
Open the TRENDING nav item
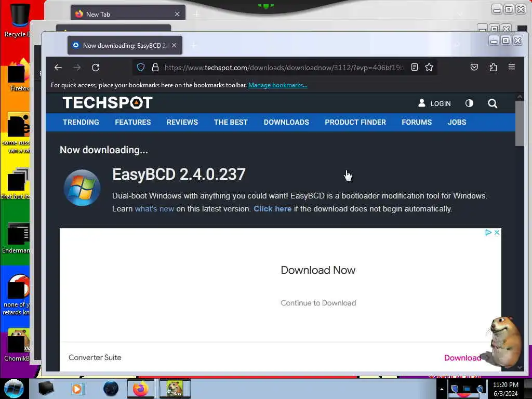coord(81,122)
